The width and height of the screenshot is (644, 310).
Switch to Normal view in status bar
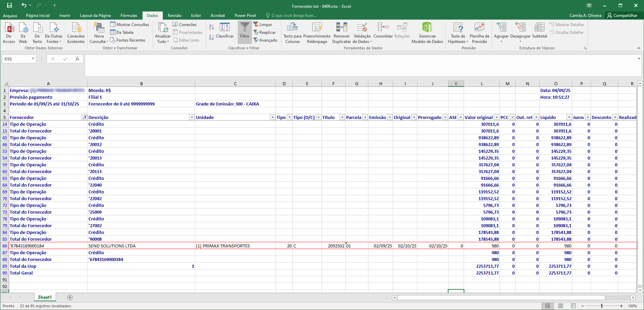[548, 306]
